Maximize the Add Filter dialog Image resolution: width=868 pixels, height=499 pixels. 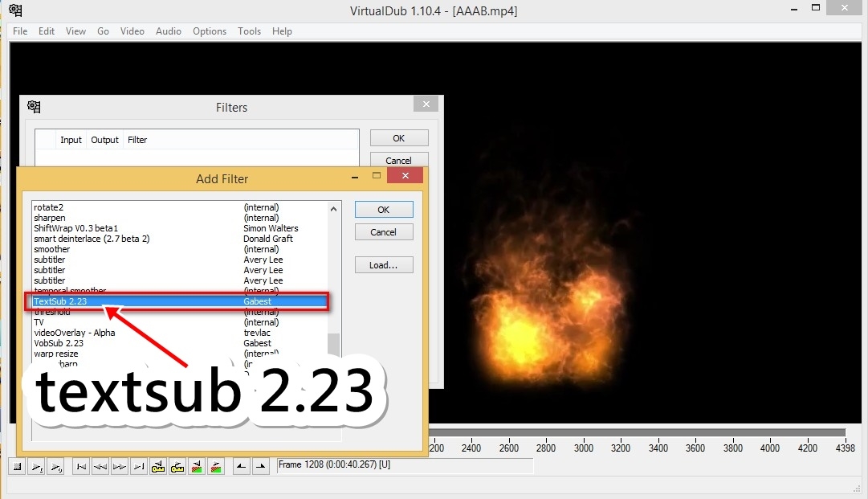(377, 175)
